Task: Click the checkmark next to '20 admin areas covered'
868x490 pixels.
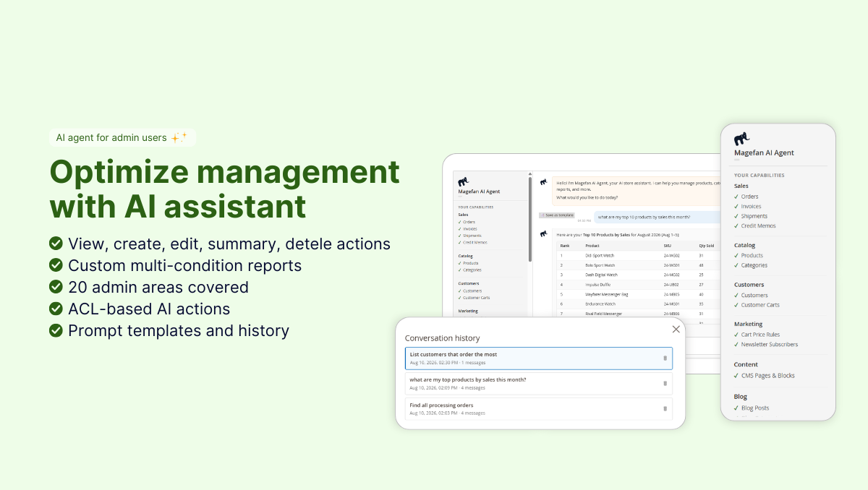Action: pyautogui.click(x=56, y=288)
